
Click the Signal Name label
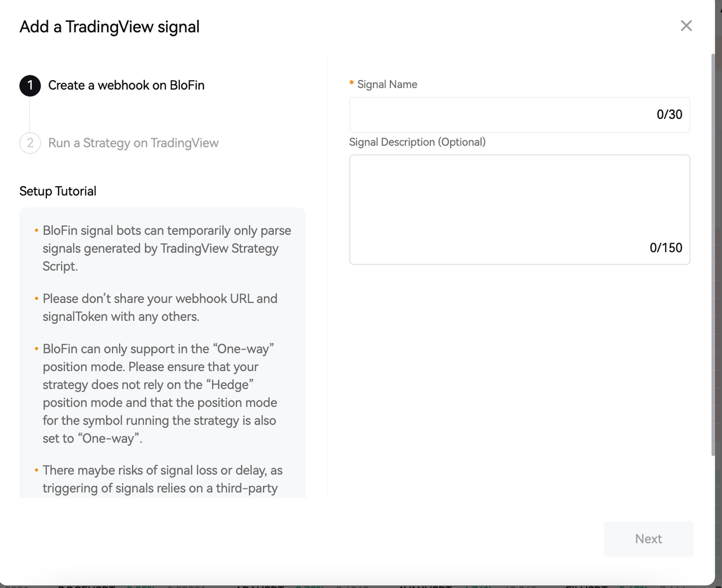387,85
